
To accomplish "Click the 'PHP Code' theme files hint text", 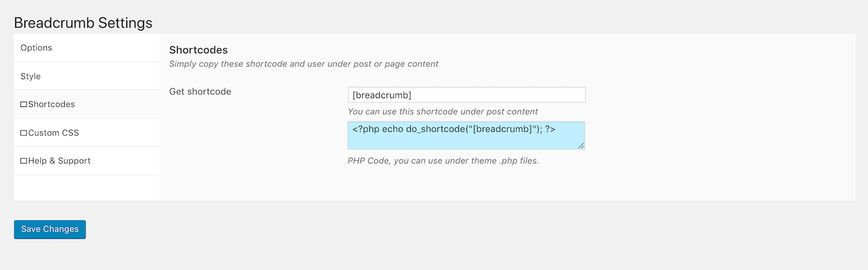I will click(x=443, y=161).
